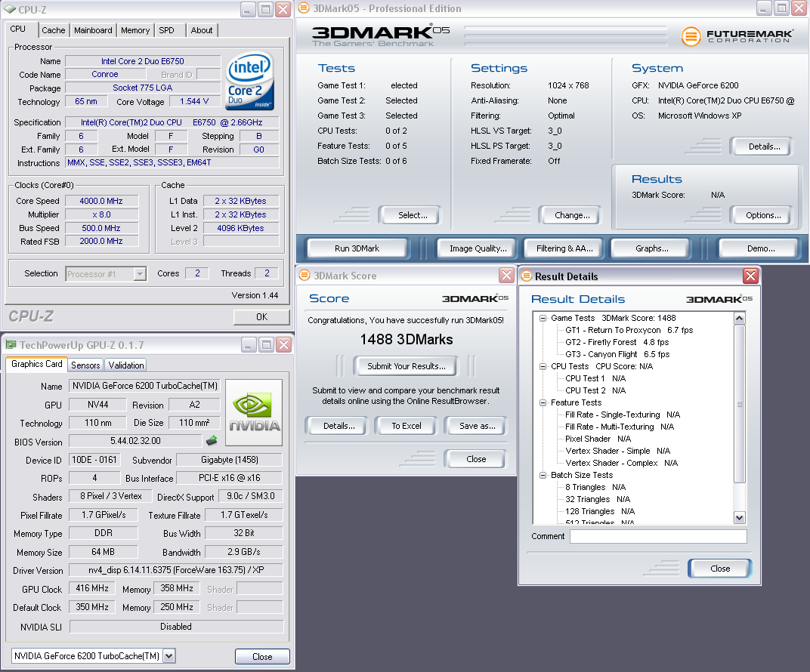Open Details... in the 3DMark Score window
810x672 pixels.
337,426
